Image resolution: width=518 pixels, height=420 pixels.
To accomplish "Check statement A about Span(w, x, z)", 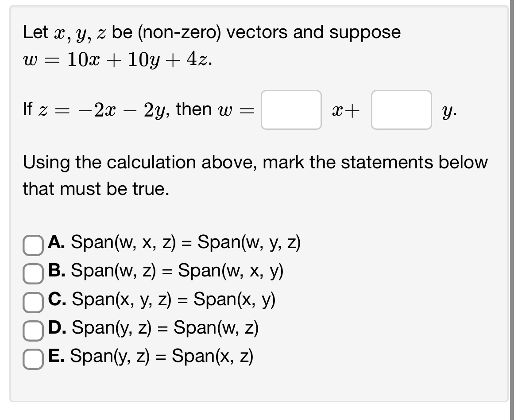I will click(32, 244).
